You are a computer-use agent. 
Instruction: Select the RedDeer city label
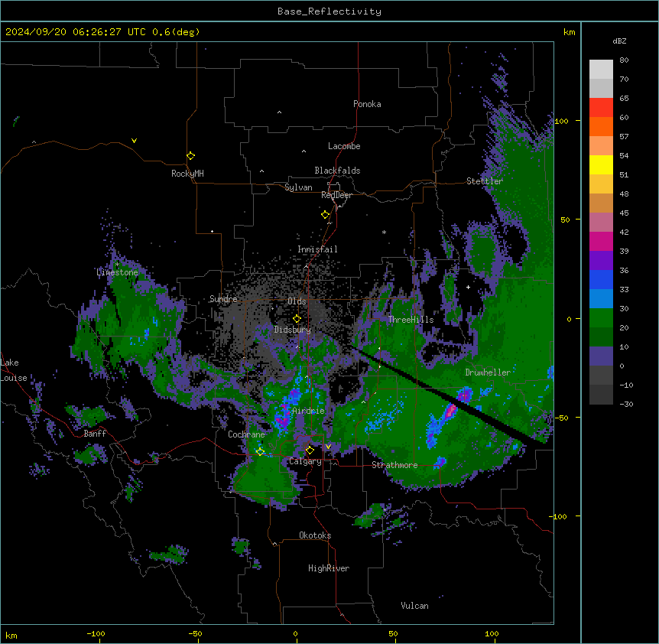click(x=336, y=195)
